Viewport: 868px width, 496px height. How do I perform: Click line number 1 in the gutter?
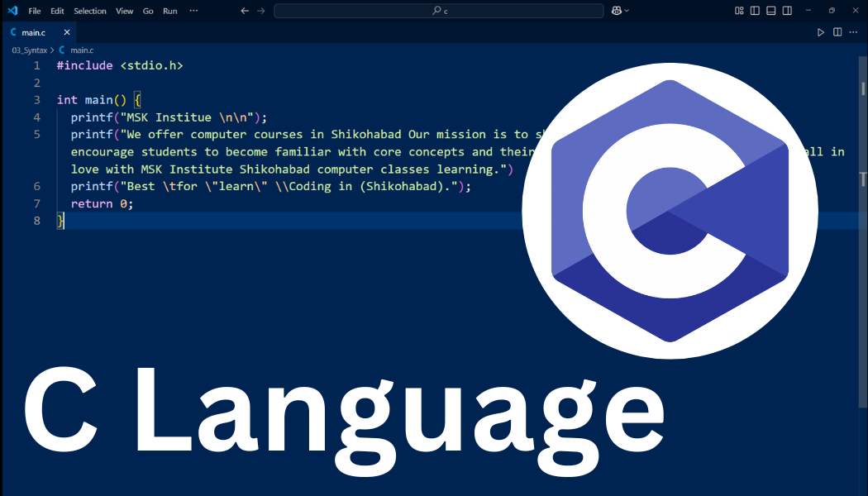(37, 65)
